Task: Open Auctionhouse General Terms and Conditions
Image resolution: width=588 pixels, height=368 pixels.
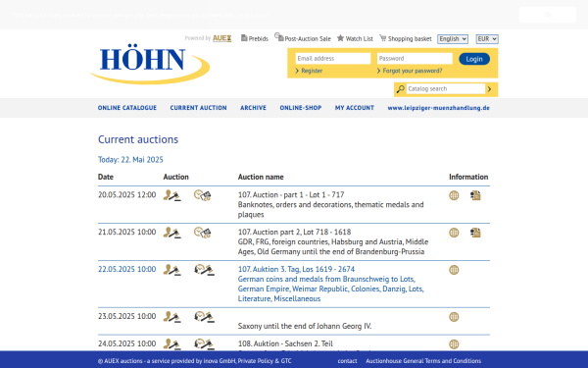Action: pos(423,361)
